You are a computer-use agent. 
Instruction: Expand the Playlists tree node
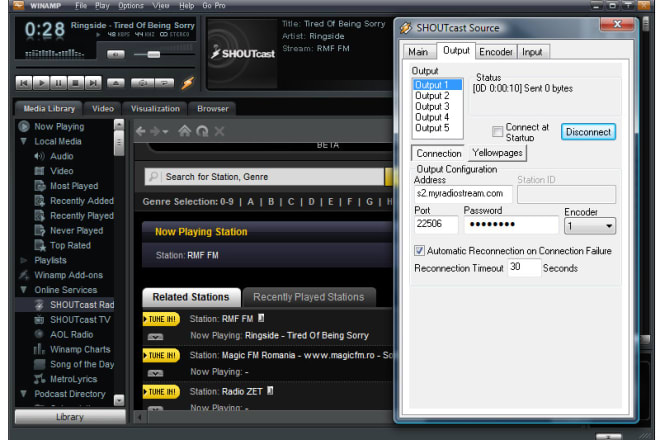point(24,260)
